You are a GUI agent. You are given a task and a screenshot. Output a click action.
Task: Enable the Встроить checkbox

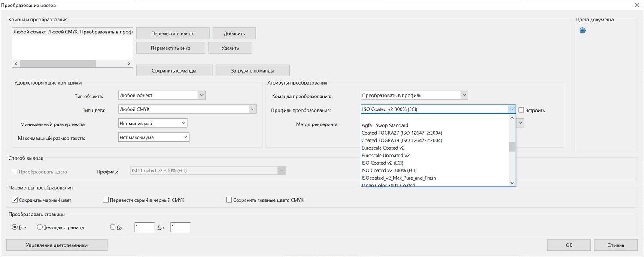click(x=522, y=110)
